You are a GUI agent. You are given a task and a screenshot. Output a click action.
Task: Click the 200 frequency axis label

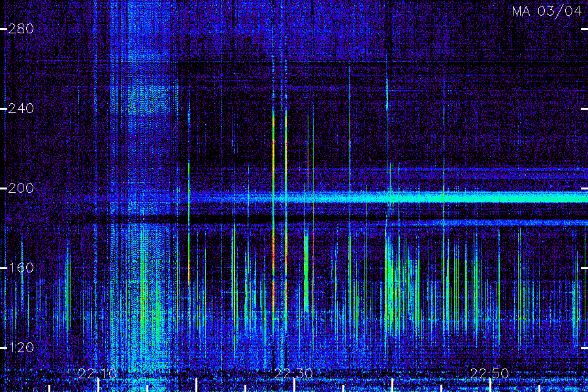(21, 188)
